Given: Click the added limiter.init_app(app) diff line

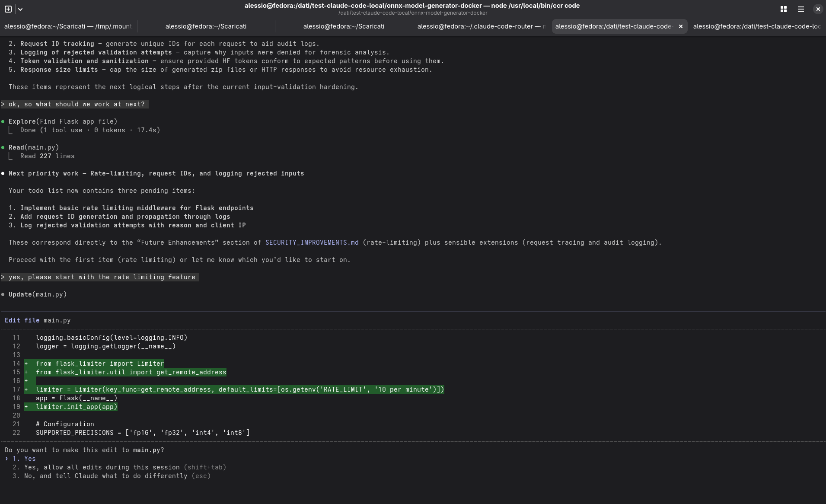Looking at the screenshot, I should pyautogui.click(x=76, y=407).
